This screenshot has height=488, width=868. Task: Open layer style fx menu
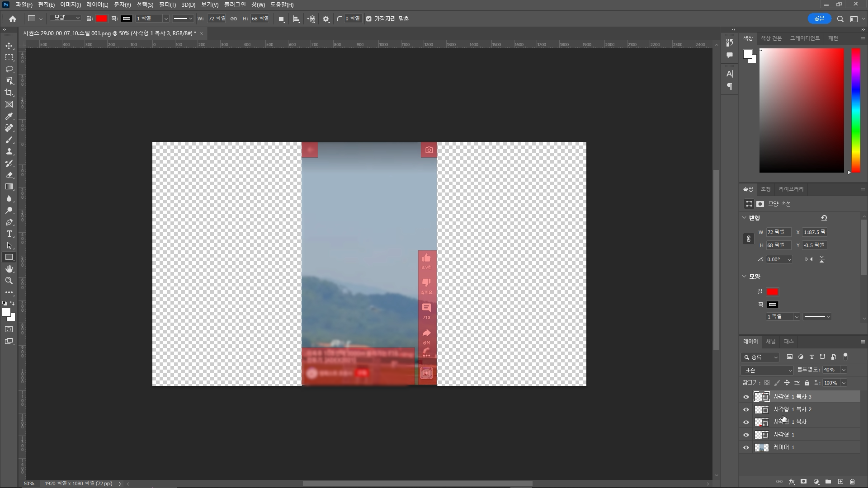(x=792, y=482)
